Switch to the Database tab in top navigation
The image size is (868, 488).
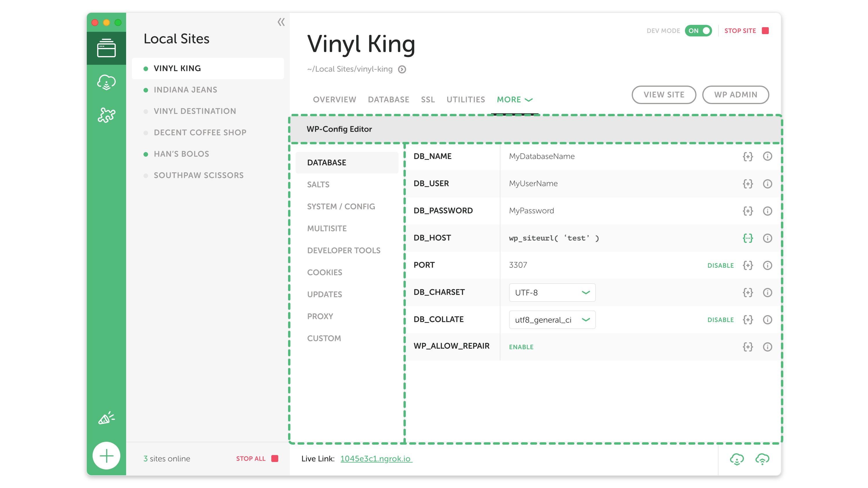pyautogui.click(x=388, y=100)
